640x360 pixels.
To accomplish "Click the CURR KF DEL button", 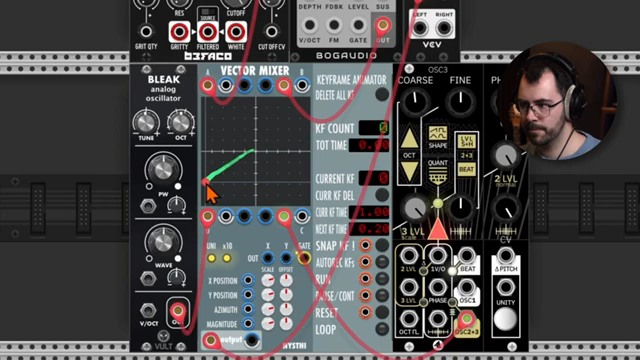I will coord(382,195).
